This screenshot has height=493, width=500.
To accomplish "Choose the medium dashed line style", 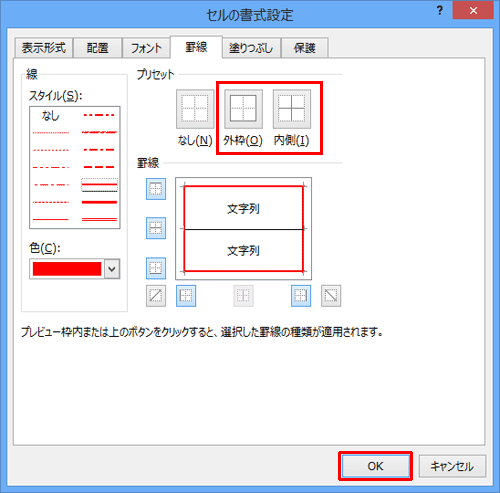I will pyautogui.click(x=99, y=167).
